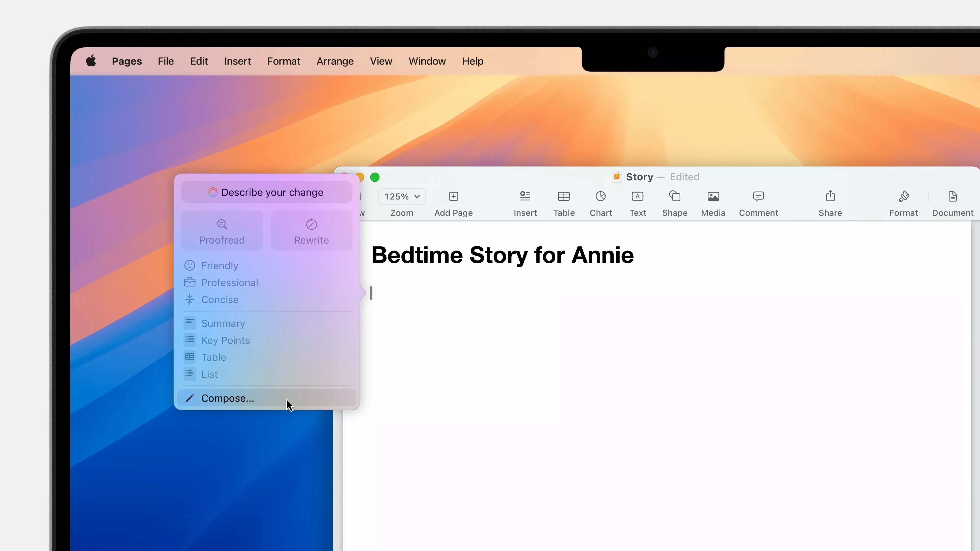This screenshot has height=551, width=980.
Task: Select the List option in Writing Tools
Action: 267,374
